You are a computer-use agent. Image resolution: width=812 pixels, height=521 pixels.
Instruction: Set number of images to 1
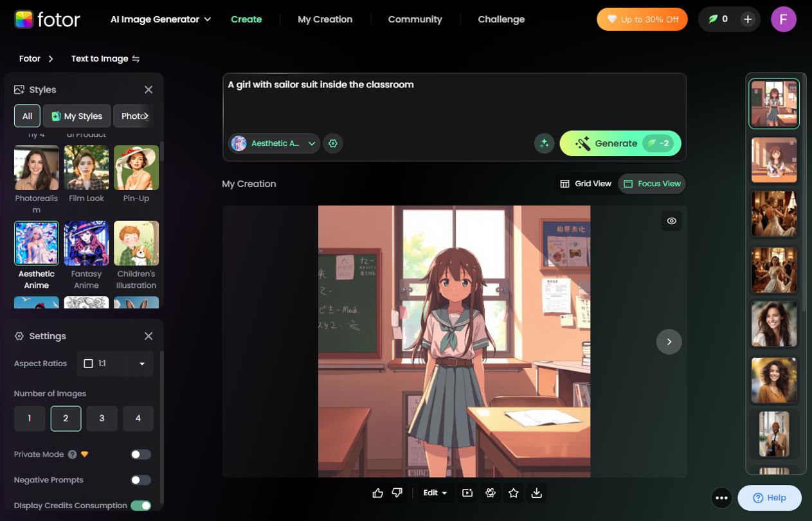(x=29, y=418)
